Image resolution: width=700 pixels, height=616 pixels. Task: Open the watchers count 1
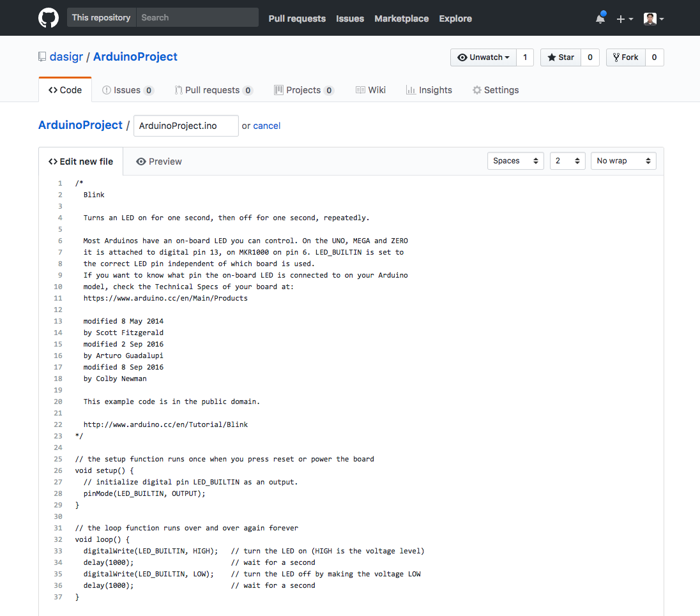click(525, 57)
